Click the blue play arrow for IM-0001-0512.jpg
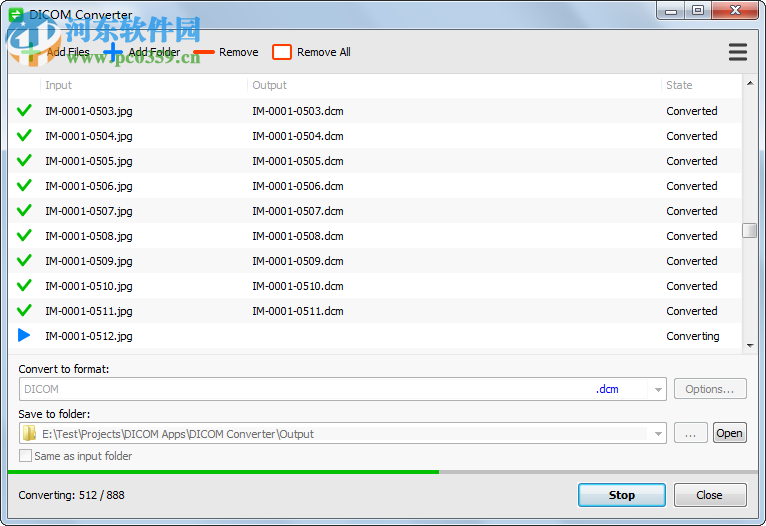This screenshot has height=526, width=766. pos(24,335)
